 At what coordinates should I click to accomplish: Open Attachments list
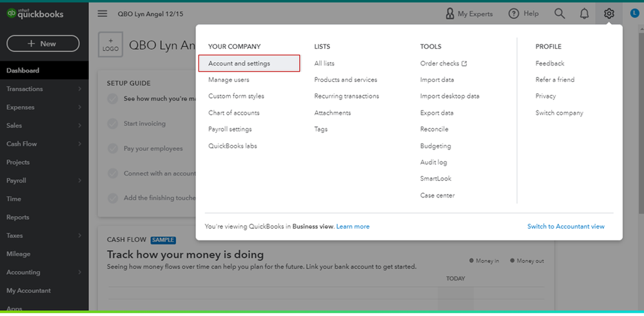[332, 113]
